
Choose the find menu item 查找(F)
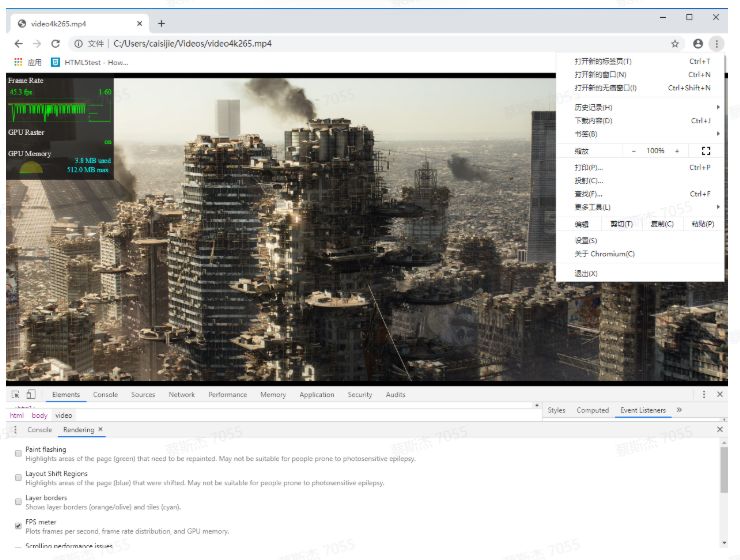(640, 194)
